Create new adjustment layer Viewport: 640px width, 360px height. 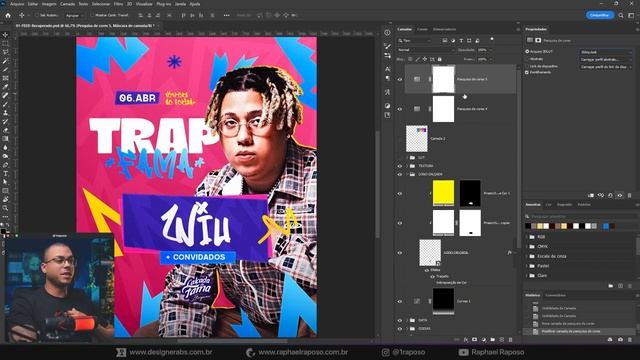tap(484, 340)
